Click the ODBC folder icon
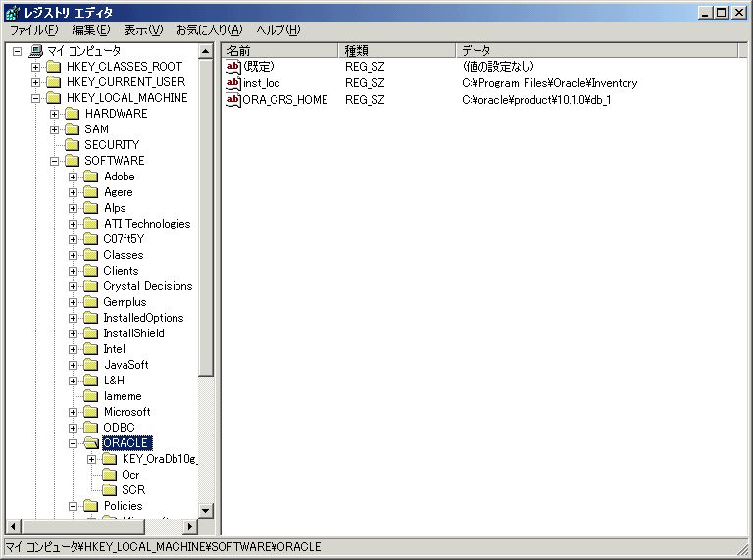Image resolution: width=753 pixels, height=560 pixels. [x=91, y=428]
